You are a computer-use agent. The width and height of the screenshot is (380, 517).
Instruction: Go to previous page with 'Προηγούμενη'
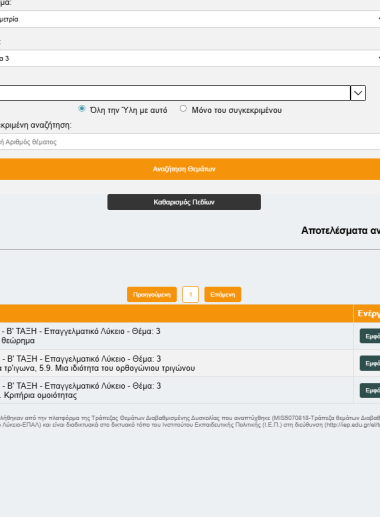(x=152, y=295)
